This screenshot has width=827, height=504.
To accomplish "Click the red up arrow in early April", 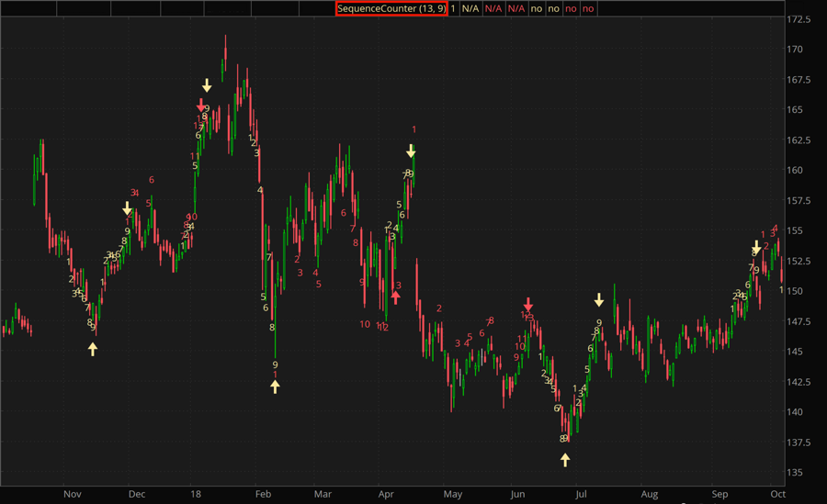I will point(396,297).
